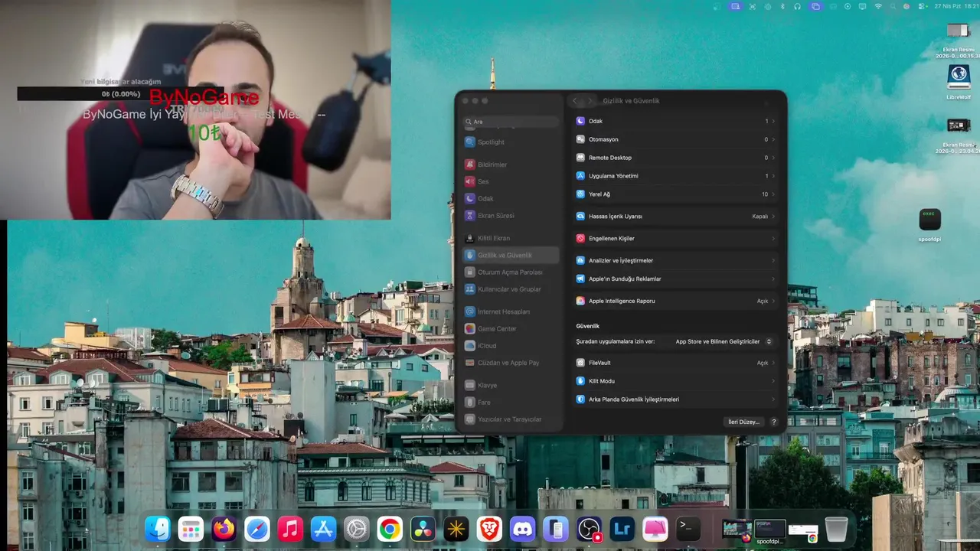980x551 pixels.
Task: Click the İleri Düzey button
Action: coord(743,422)
